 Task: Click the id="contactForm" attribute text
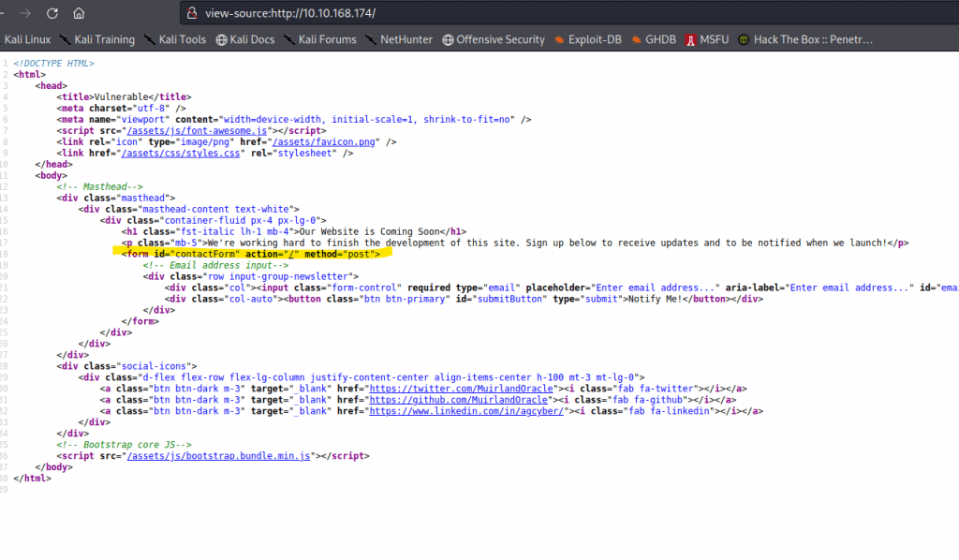[x=197, y=255]
